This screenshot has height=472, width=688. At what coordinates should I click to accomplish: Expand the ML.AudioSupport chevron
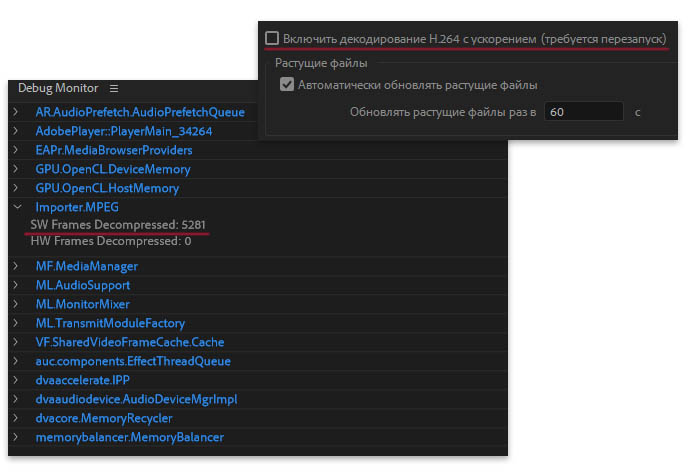16,286
